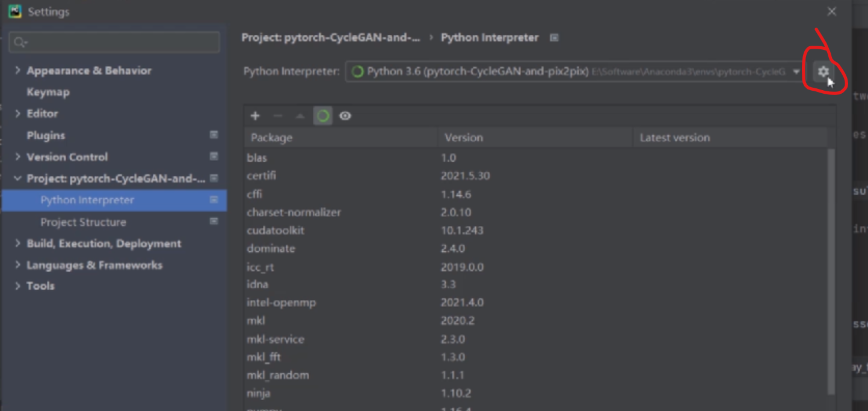Select the icc_rt package row
Viewport: 868px width, 411px height.
(535, 267)
